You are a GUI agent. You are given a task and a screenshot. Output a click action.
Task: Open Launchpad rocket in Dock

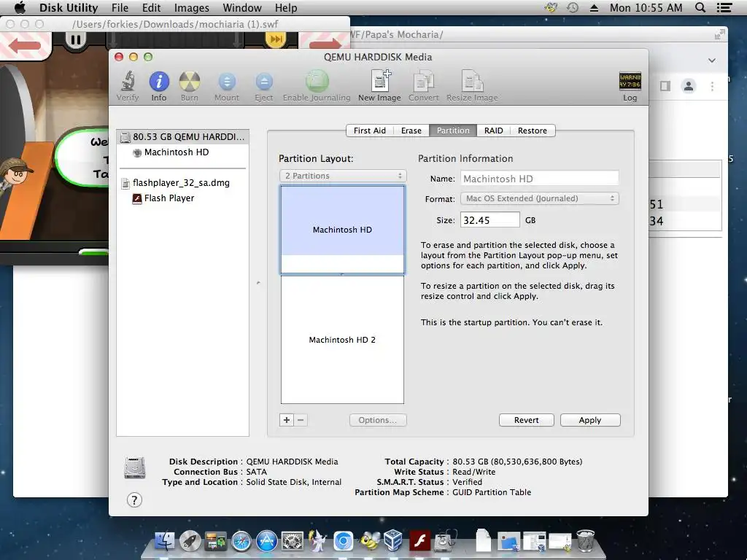click(x=190, y=542)
